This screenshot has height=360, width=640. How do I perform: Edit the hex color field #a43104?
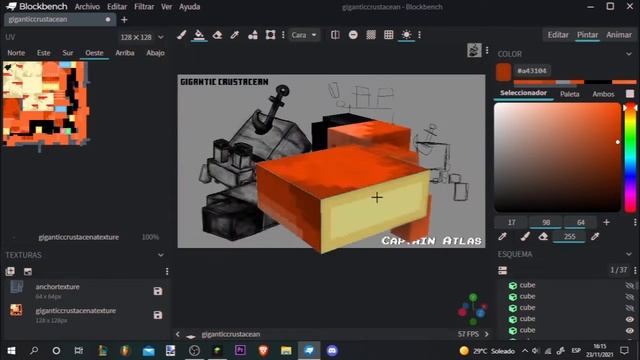pyautogui.click(x=532, y=71)
